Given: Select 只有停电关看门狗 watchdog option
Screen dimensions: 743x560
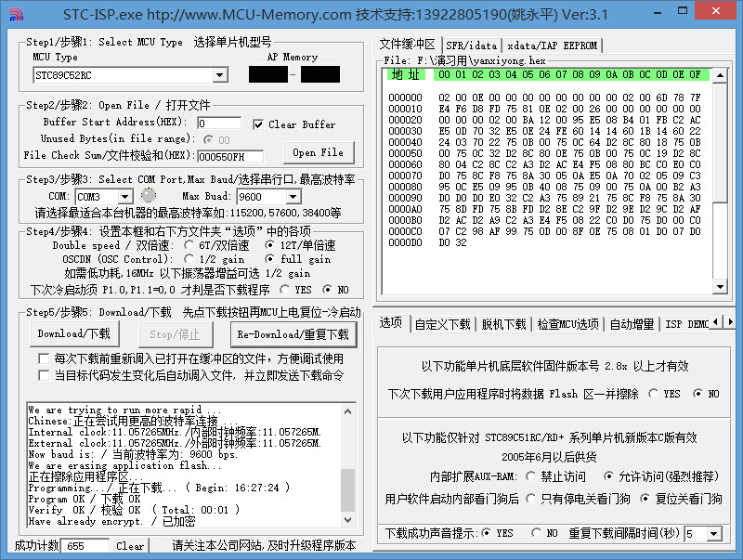Looking at the screenshot, I should pos(530,499).
